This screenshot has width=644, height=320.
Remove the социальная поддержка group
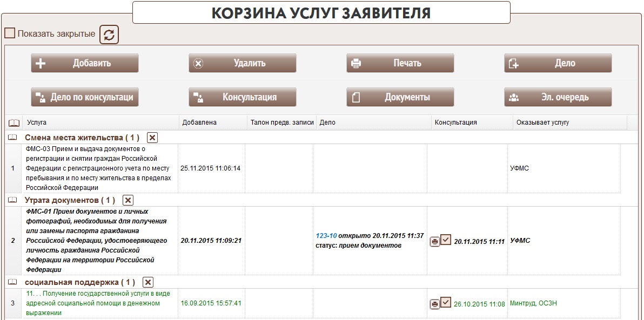[x=149, y=282]
